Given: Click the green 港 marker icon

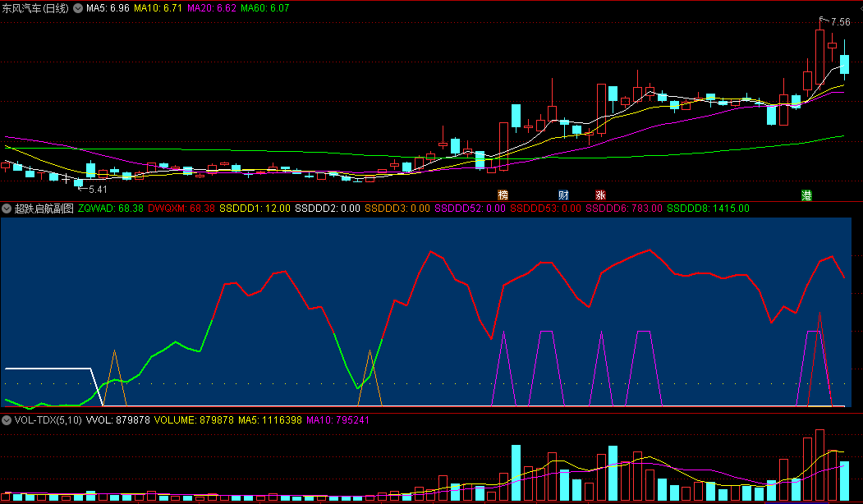Looking at the screenshot, I should [x=806, y=195].
